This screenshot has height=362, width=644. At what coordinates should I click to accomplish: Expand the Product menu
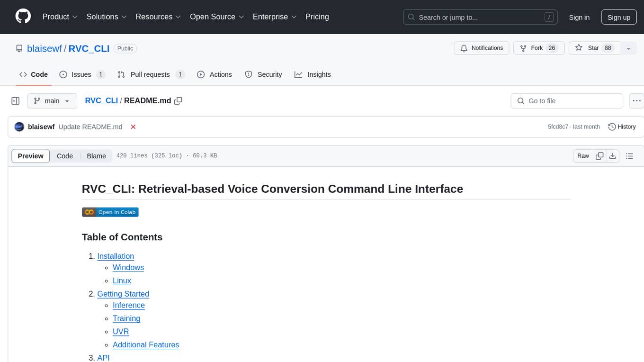pyautogui.click(x=60, y=17)
